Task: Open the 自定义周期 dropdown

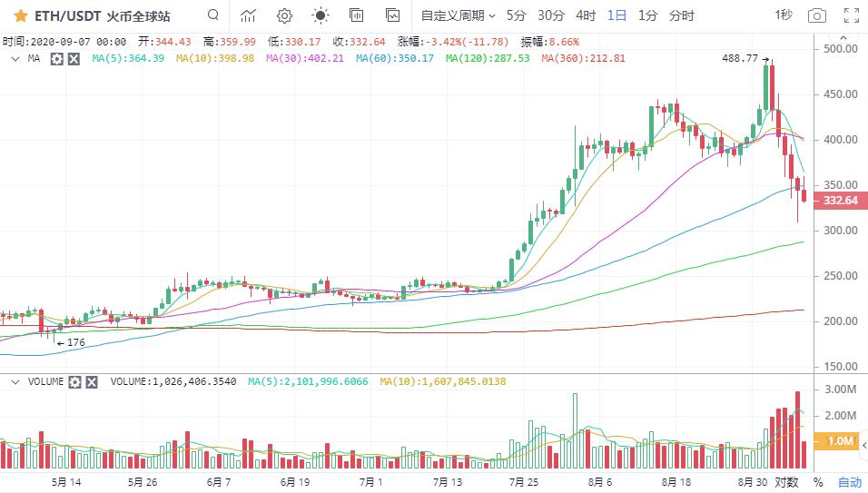Action: click(x=458, y=15)
